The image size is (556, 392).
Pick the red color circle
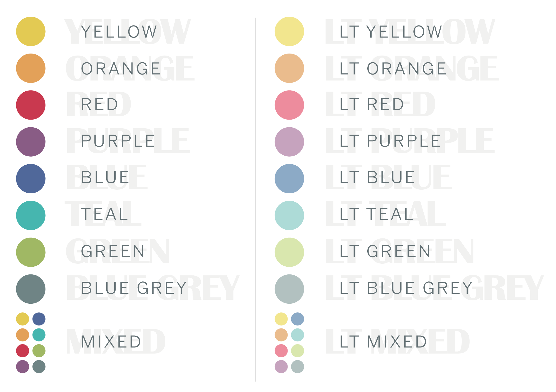point(31,105)
